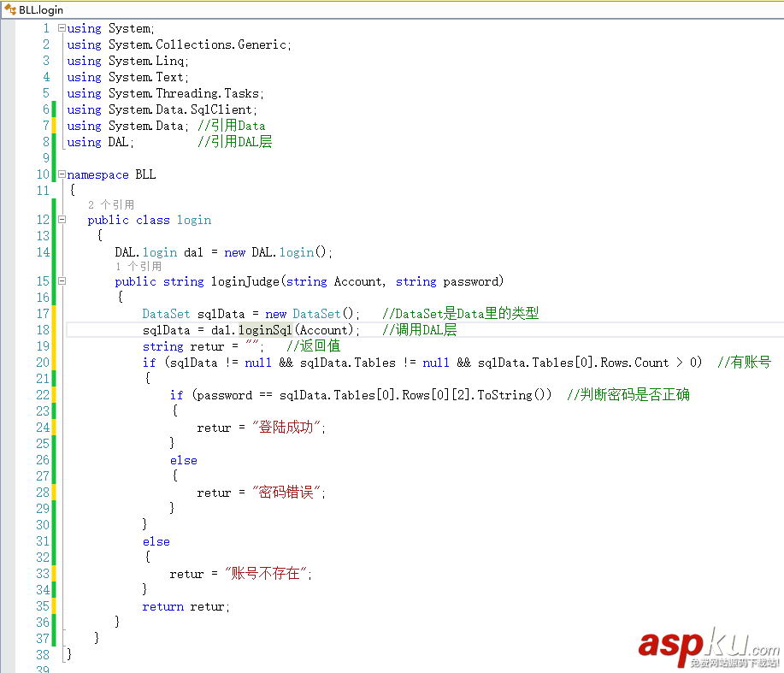Open the '2 个引用' CodeLens link above class login

111,204
